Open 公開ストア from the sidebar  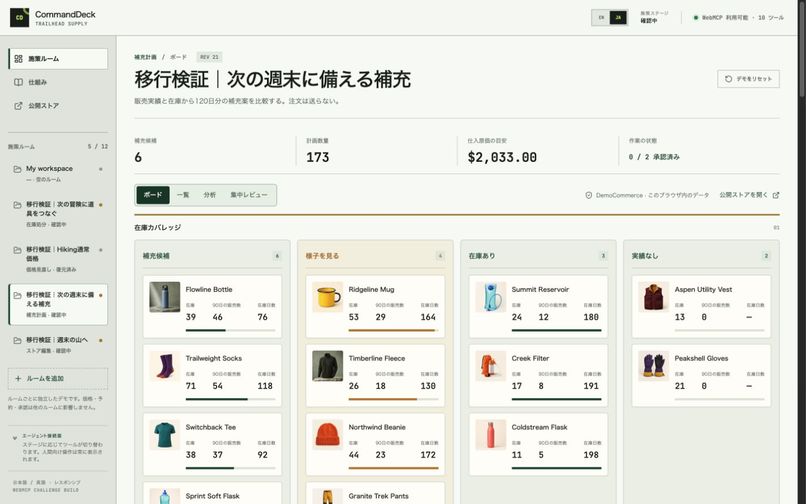58,106
